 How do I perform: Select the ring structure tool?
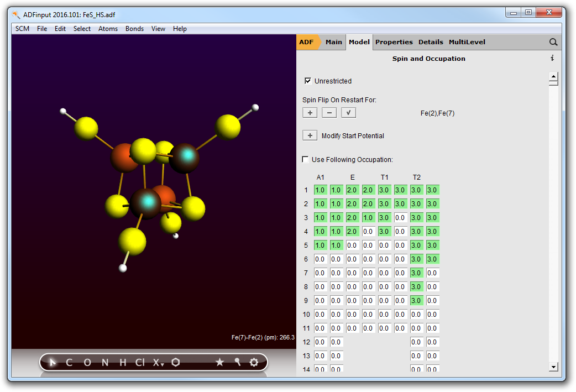pos(176,363)
